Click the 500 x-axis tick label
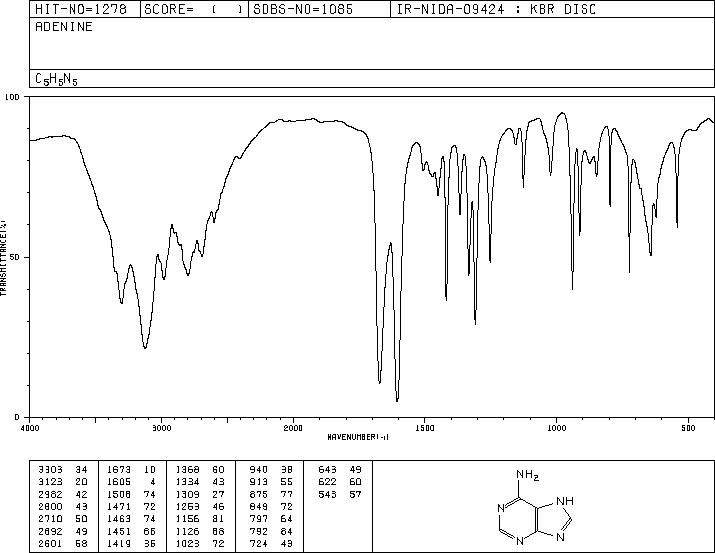This screenshot has height=553, width=715. tap(689, 428)
